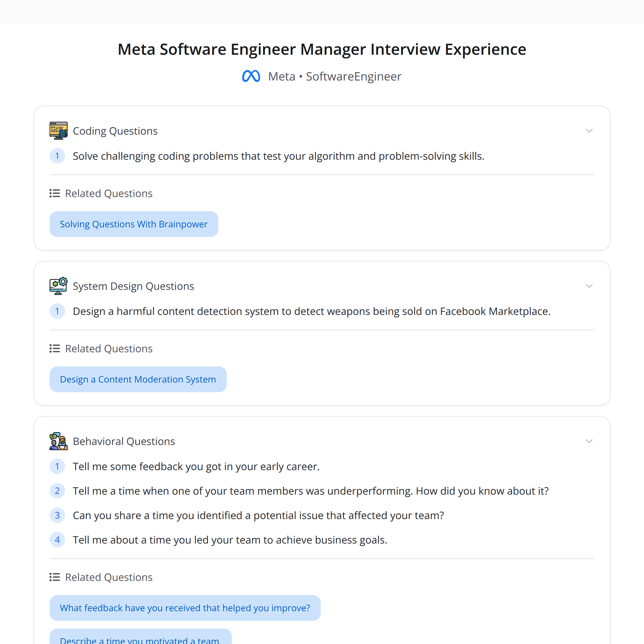644x644 pixels.
Task: Click badge 2 beside the underperforming member question
Action: [57, 491]
